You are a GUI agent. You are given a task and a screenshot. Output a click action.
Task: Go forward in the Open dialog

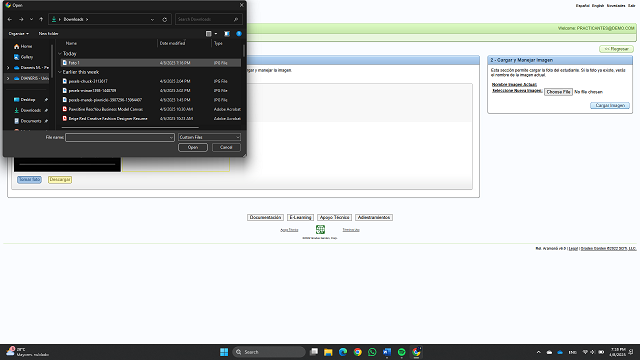(21, 19)
